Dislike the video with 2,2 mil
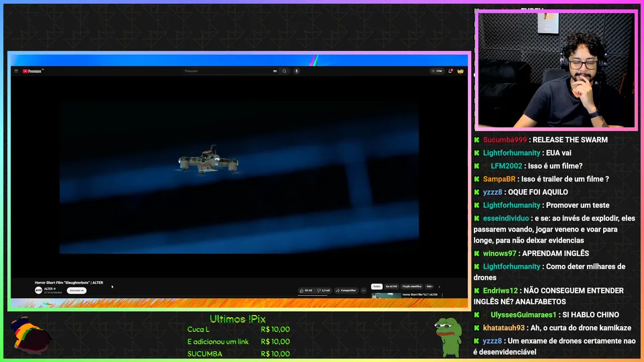Screen dimensions: 644x362 pos(324,290)
